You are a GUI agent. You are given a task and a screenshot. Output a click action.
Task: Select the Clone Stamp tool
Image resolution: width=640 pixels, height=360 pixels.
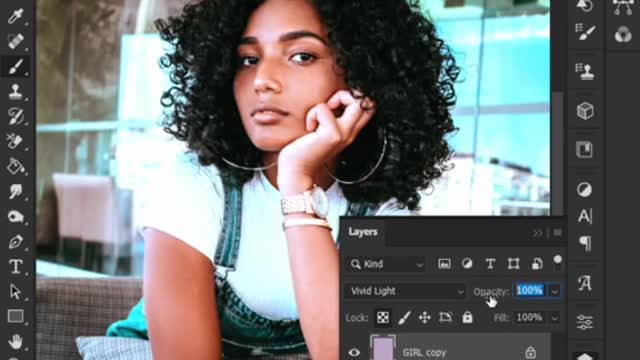coord(16,91)
